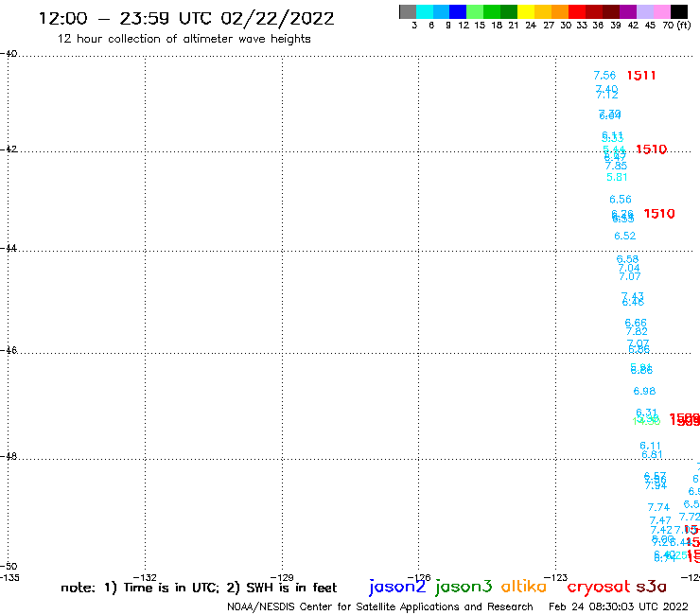This screenshot has height=615, width=700.
Task: Click the '70 (ft)' legend label
Action: coord(676,26)
